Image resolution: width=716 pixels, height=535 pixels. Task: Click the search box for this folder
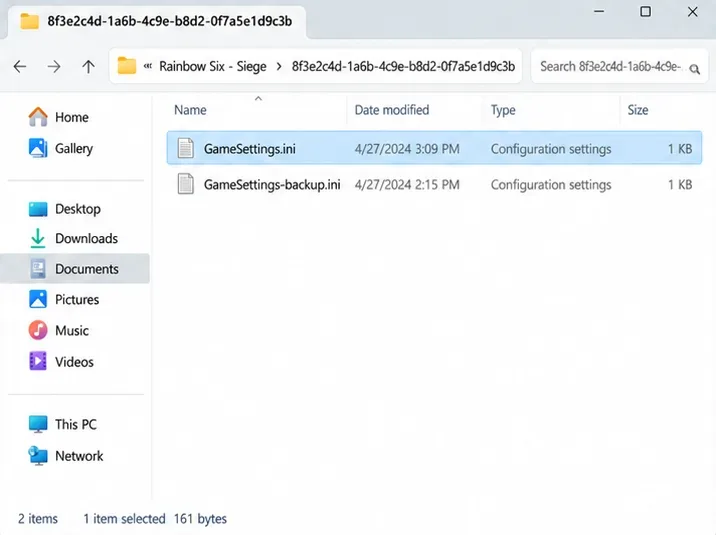coord(619,67)
